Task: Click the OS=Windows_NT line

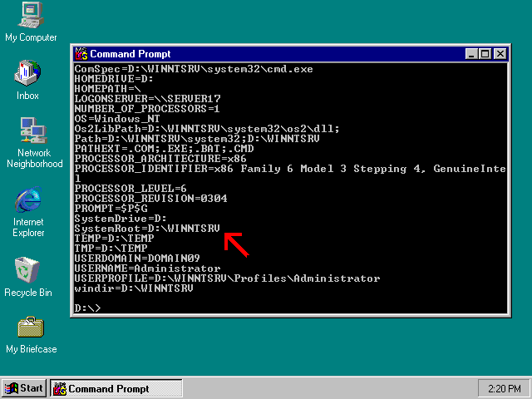Action: (117, 119)
